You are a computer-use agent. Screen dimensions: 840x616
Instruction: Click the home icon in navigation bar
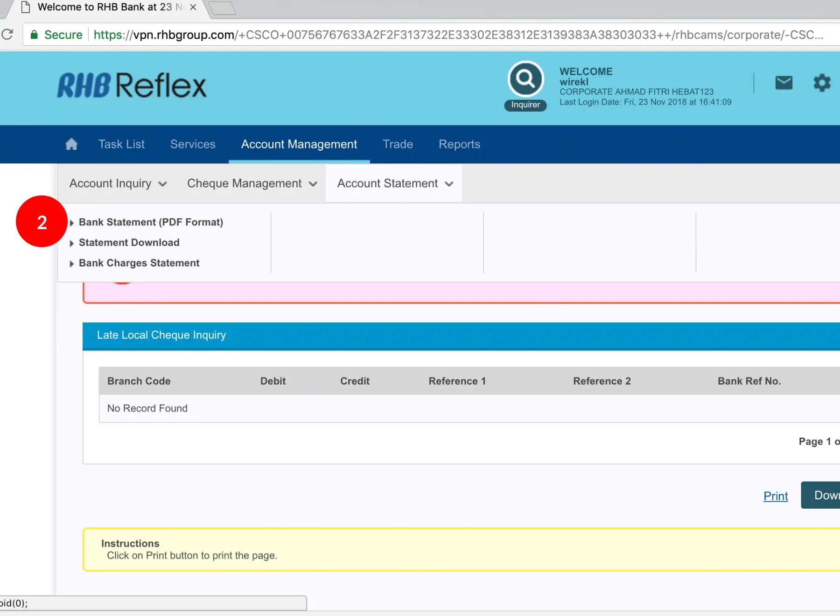[x=71, y=144]
